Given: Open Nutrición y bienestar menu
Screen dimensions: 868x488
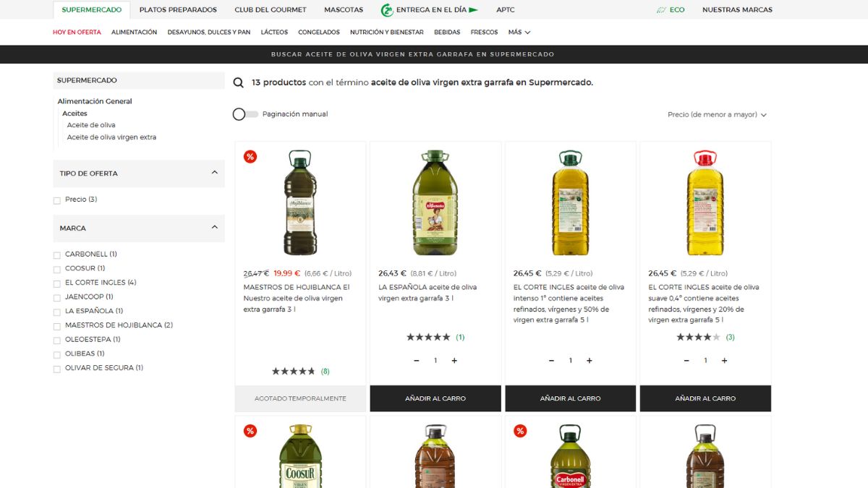Looking at the screenshot, I should (x=387, y=33).
